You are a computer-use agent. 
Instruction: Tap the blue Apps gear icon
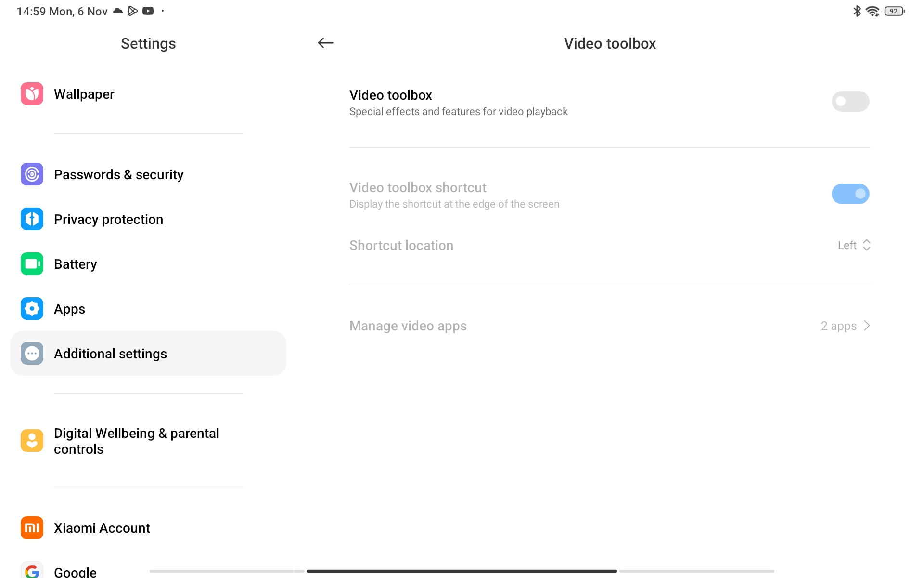coord(32,309)
